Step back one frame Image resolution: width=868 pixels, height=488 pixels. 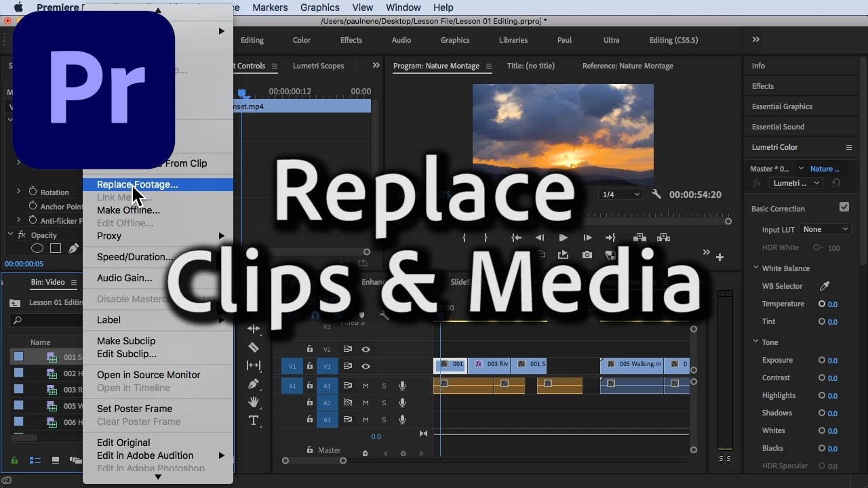[x=540, y=237]
